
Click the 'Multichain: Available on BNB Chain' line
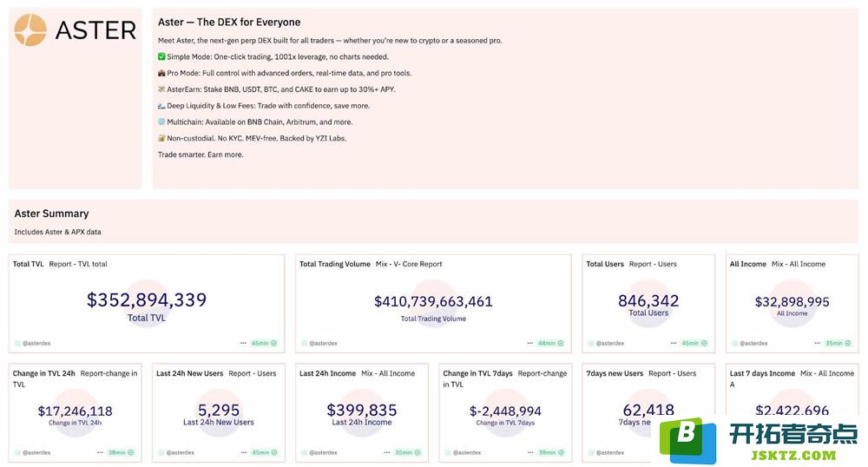click(255, 122)
